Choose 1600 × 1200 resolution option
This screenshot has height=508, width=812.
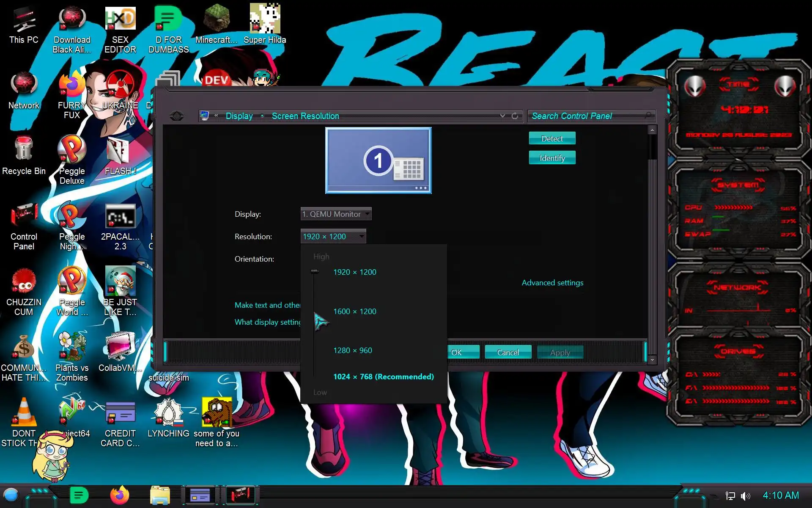tap(354, 312)
